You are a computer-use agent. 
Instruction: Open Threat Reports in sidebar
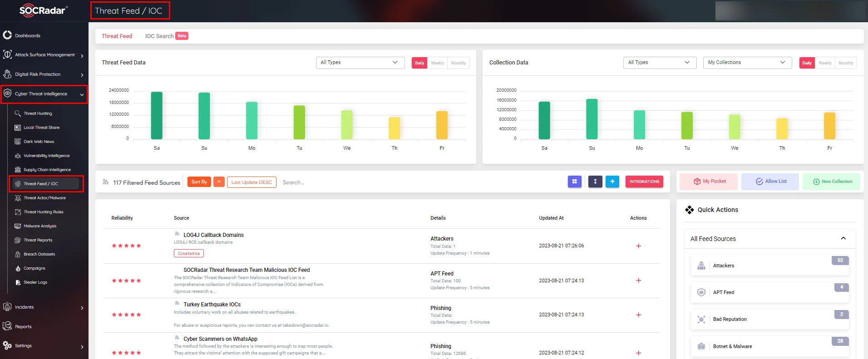[38, 240]
